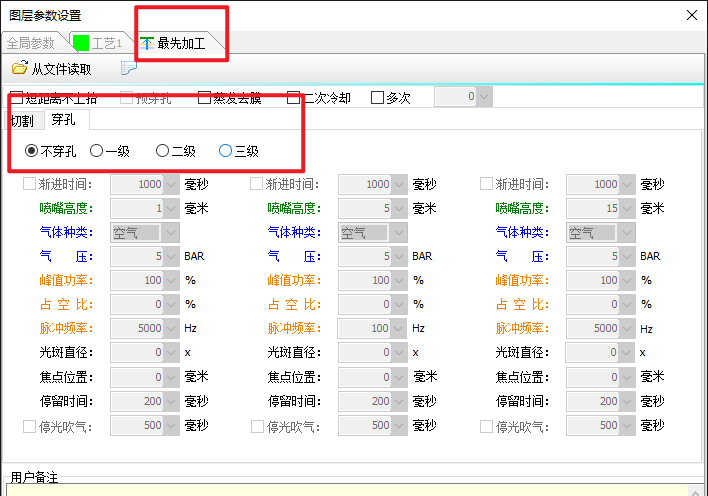Viewport: 708px width, 496px height.
Task: Click the green color square on 工艺1 tab
Action: (x=82, y=43)
